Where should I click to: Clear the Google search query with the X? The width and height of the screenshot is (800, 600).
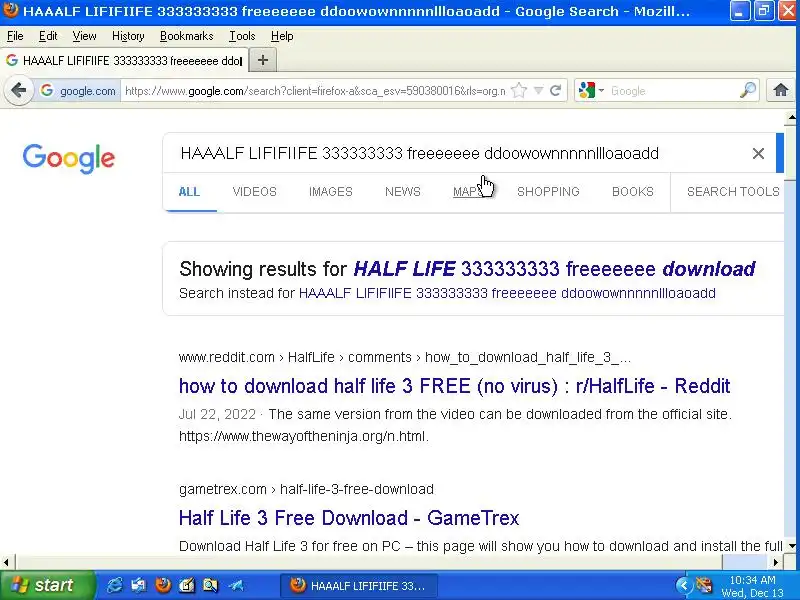coord(758,153)
